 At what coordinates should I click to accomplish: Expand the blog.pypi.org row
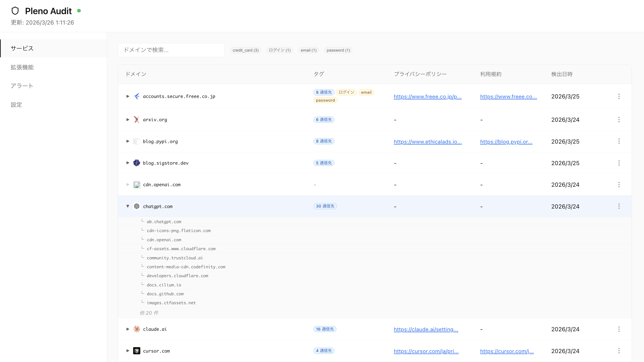coord(128,141)
